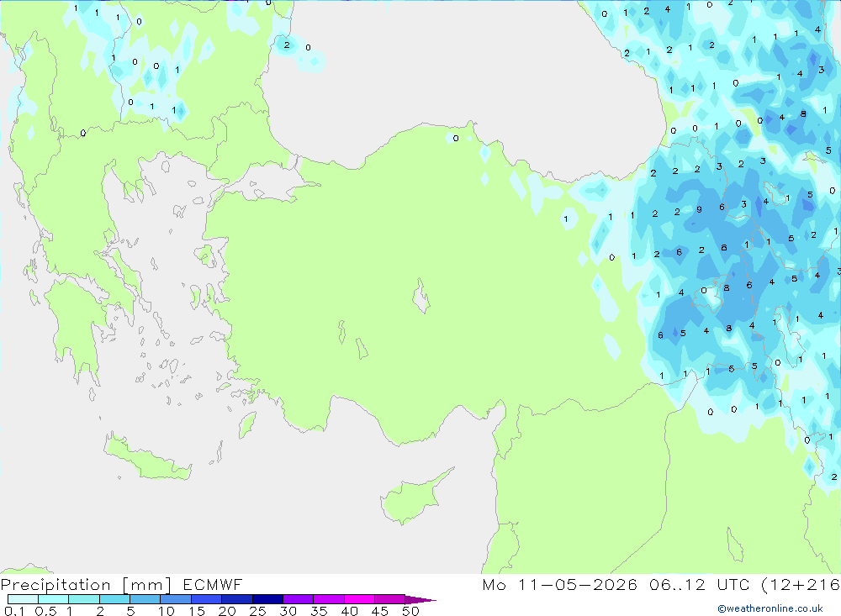Viewport: 841px width, 616px height.
Task: Click the 1–2 mm cyan legend swatch
Action: coord(84,599)
